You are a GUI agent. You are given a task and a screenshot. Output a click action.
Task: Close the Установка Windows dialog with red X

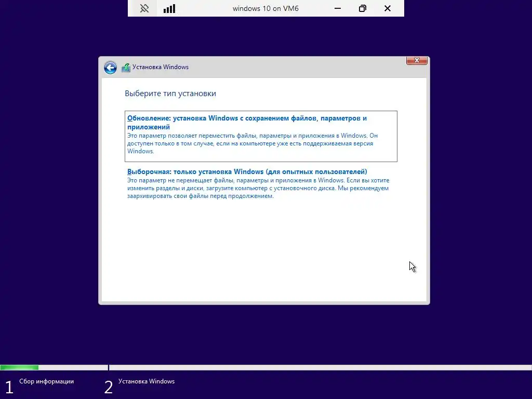(x=417, y=60)
